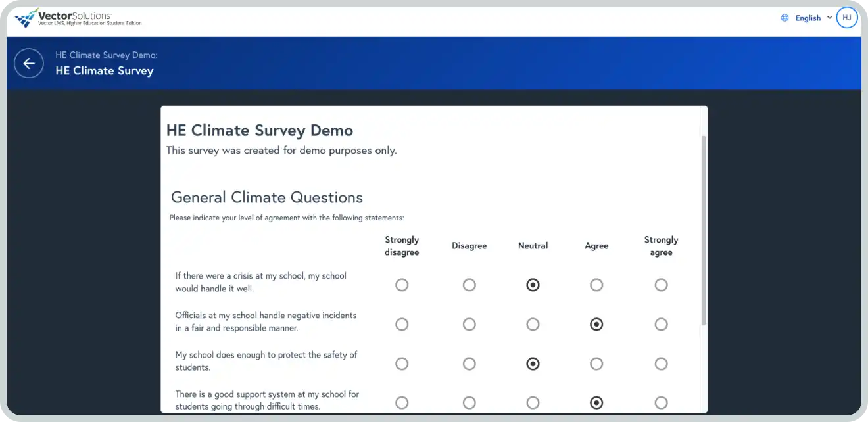868x422 pixels.
Task: Expand the English language dropdown
Action: pos(813,18)
